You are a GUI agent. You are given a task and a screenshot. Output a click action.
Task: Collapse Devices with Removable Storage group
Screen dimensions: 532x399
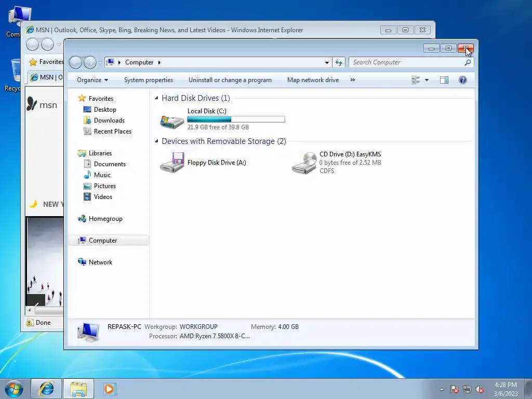click(156, 141)
